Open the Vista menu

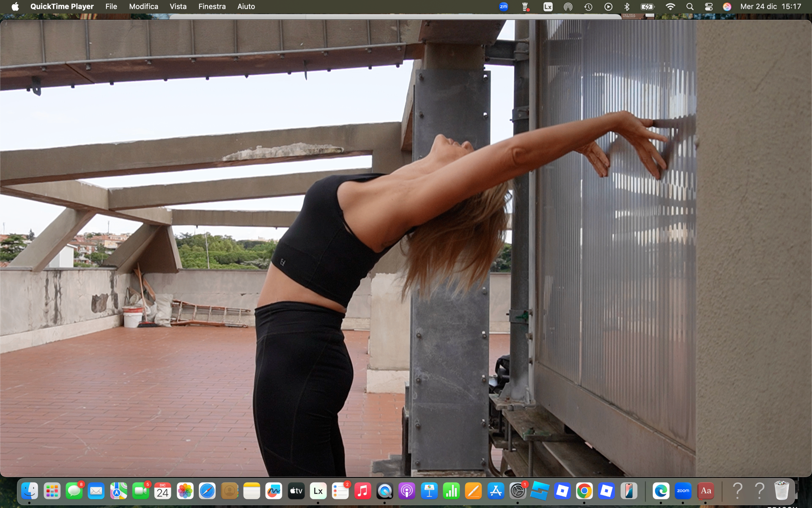178,6
